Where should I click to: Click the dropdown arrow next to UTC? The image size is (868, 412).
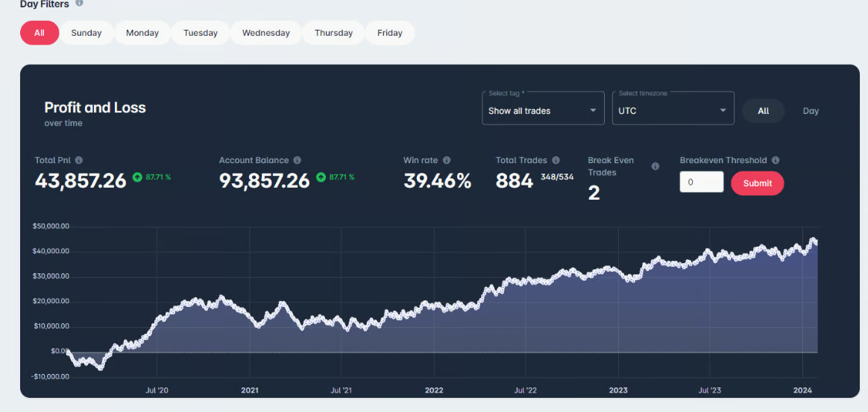[723, 111]
